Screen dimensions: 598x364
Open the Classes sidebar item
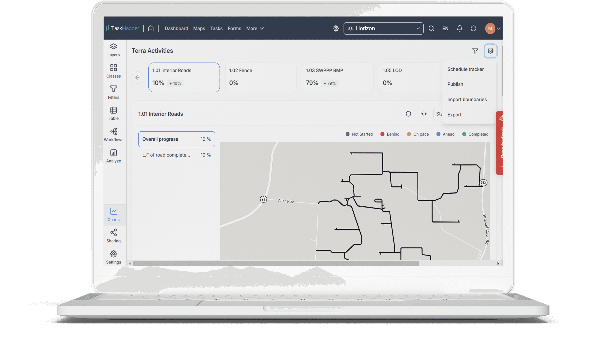coord(113,71)
